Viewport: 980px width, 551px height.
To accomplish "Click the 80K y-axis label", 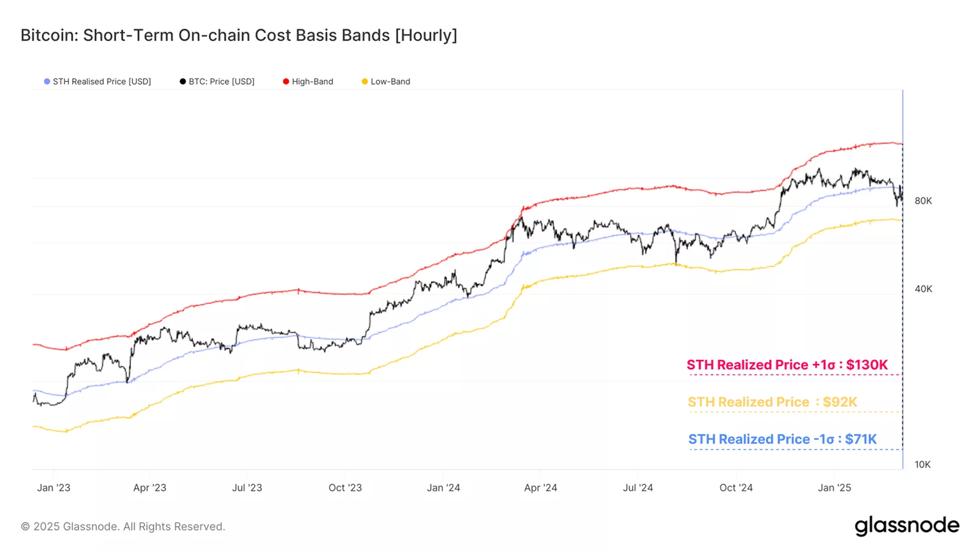I will pyautogui.click(x=923, y=201).
